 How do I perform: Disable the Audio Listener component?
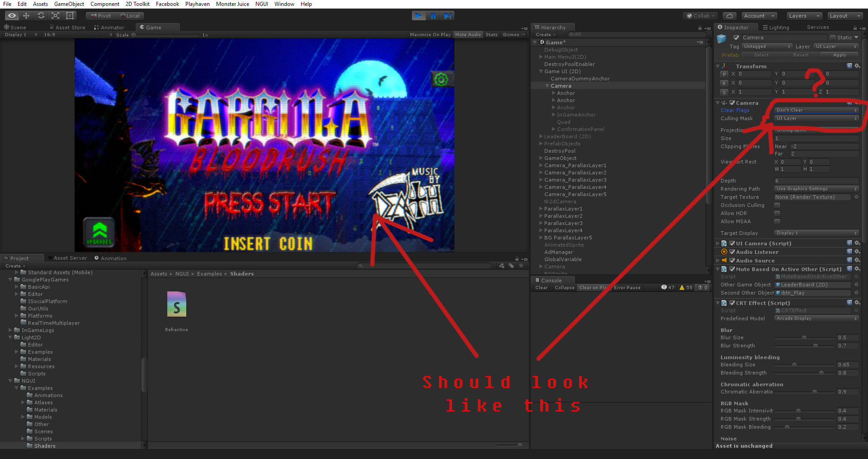(732, 252)
